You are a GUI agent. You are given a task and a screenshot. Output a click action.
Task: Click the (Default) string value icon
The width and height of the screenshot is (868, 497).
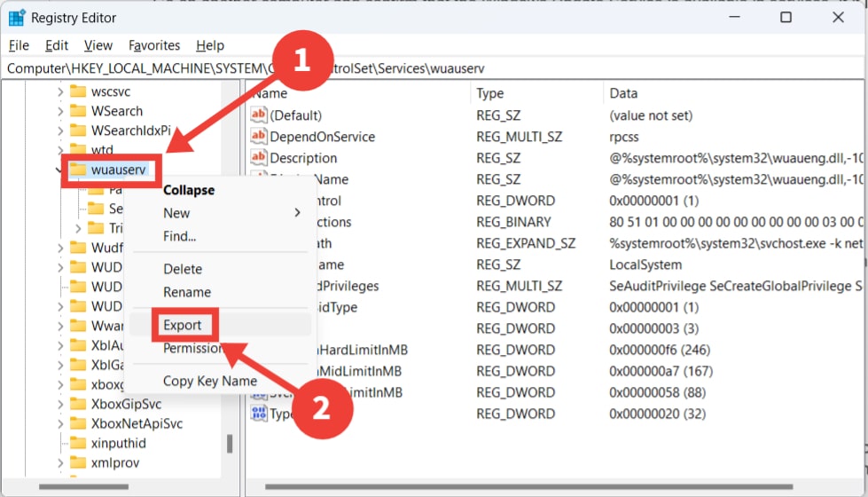(x=259, y=114)
